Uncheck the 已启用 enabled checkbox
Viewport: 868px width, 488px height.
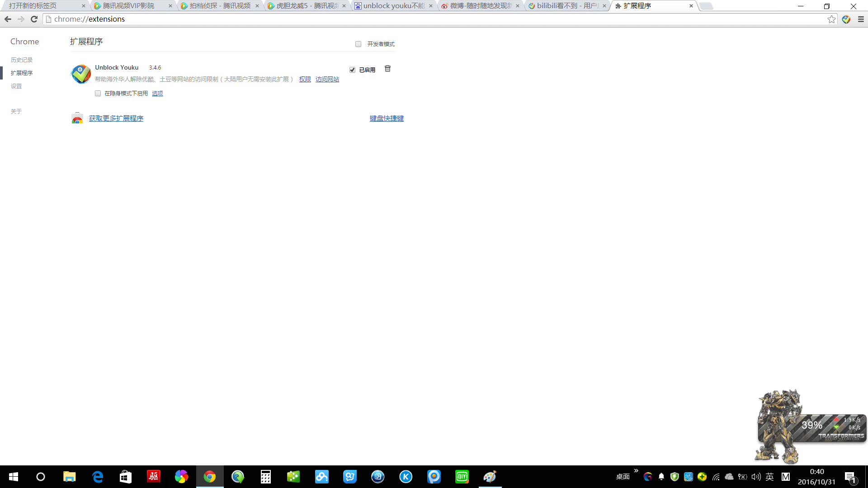click(352, 70)
